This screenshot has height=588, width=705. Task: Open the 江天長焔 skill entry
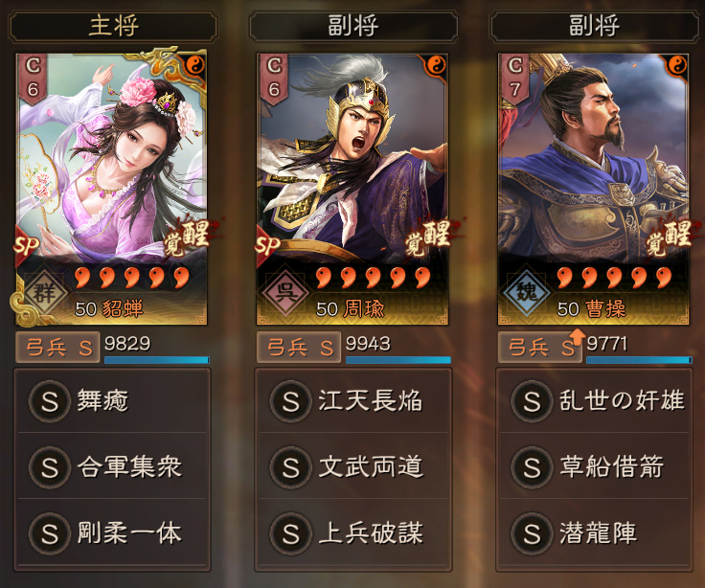click(353, 400)
